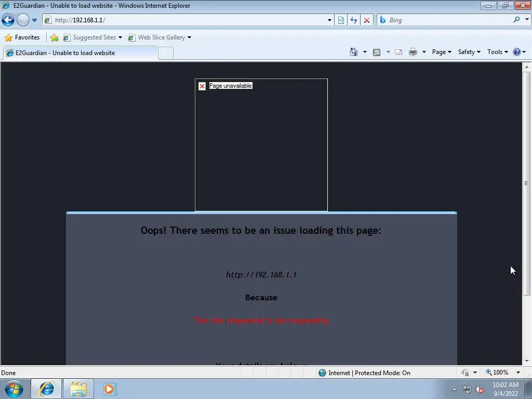The image size is (532, 399).
Task: Click the http://192.168.1.1 text on page
Action: 261,274
